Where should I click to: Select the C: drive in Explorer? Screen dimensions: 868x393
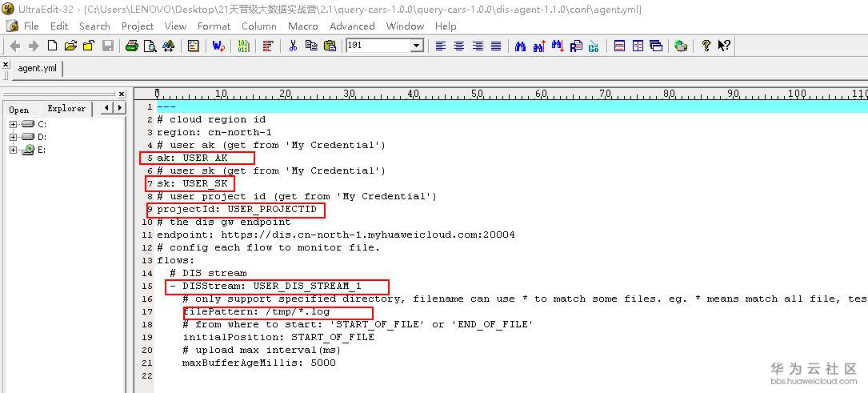click(x=42, y=124)
